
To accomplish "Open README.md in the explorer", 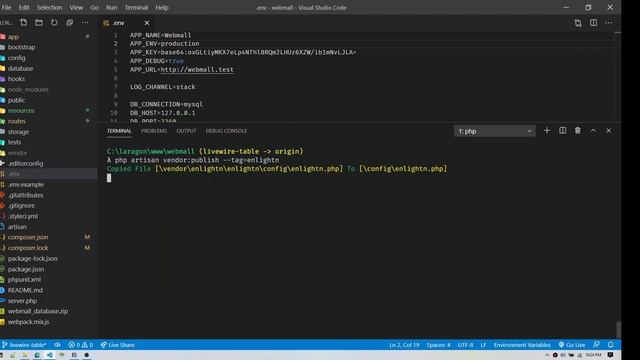I will (48, 290).
